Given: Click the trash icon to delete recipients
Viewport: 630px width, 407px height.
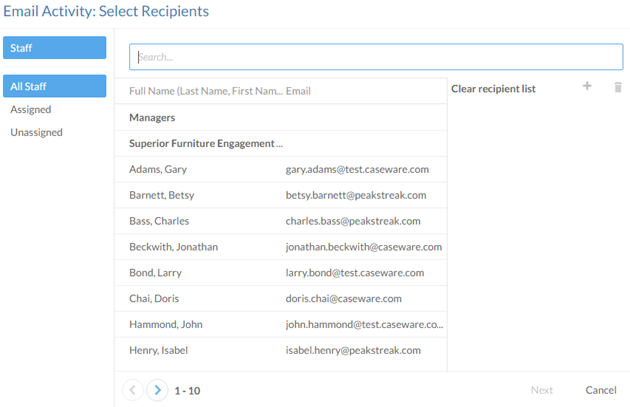Looking at the screenshot, I should pyautogui.click(x=617, y=87).
